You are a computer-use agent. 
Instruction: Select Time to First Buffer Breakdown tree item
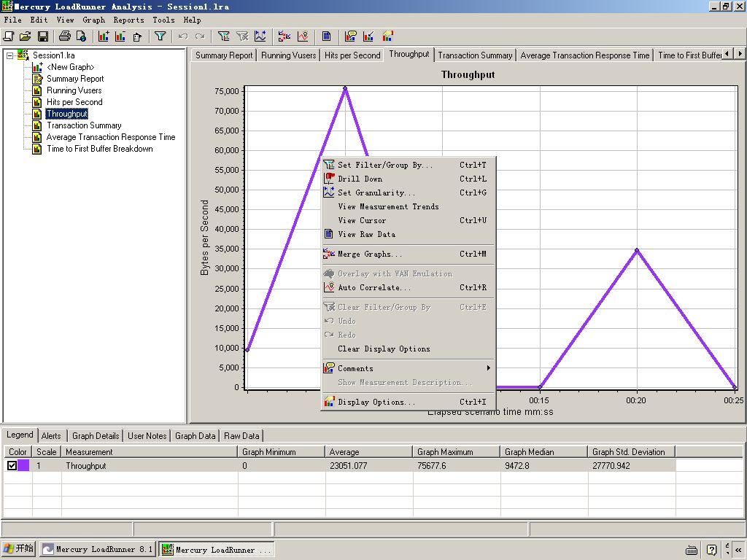tap(99, 149)
